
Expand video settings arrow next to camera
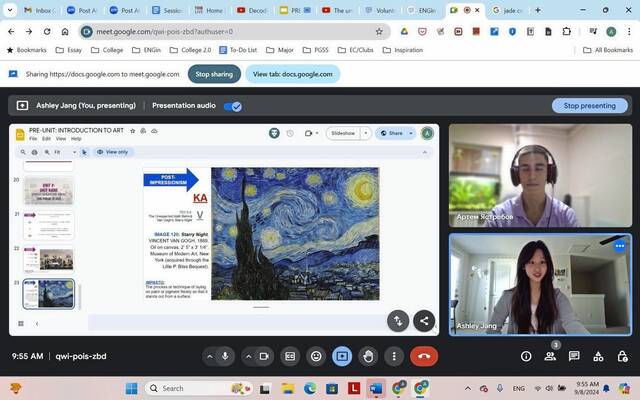click(x=249, y=356)
